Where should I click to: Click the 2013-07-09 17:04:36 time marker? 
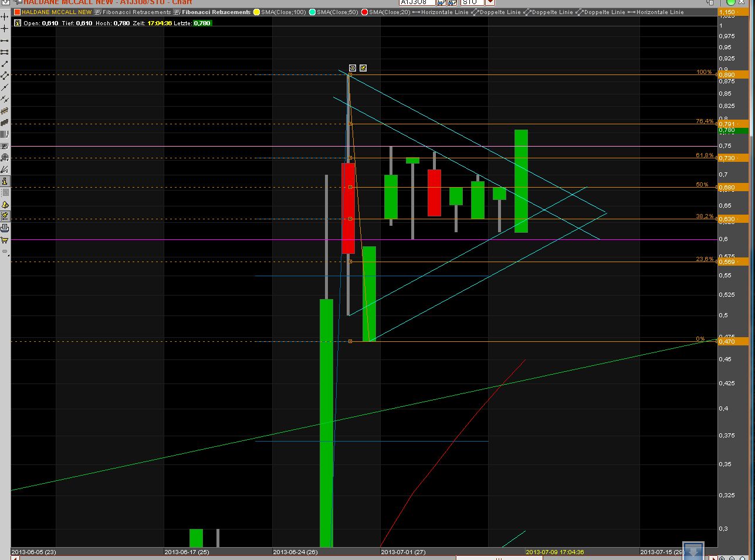555,552
